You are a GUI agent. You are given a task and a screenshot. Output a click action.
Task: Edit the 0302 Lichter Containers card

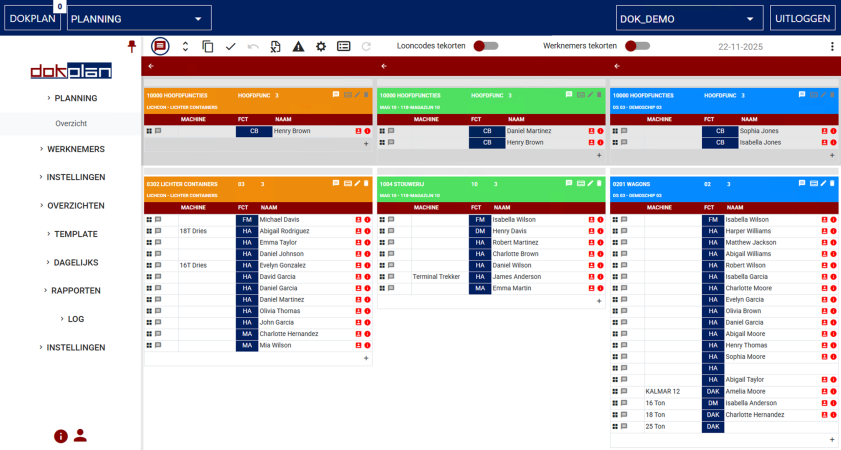click(357, 183)
